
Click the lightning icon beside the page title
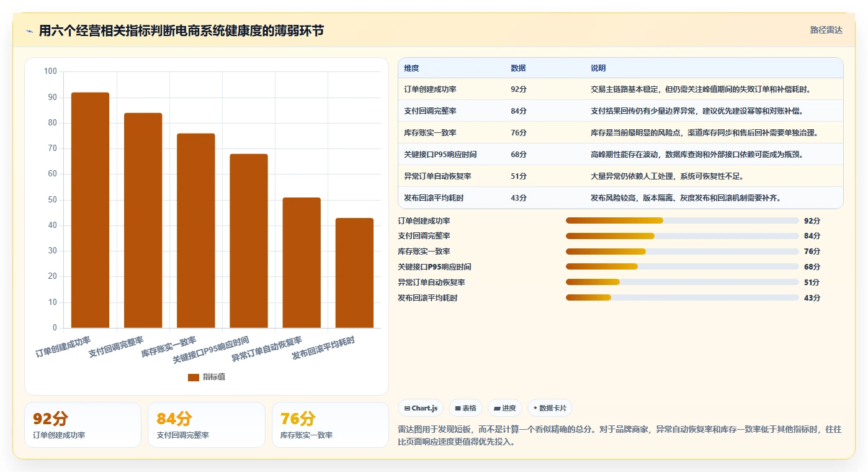[30, 31]
